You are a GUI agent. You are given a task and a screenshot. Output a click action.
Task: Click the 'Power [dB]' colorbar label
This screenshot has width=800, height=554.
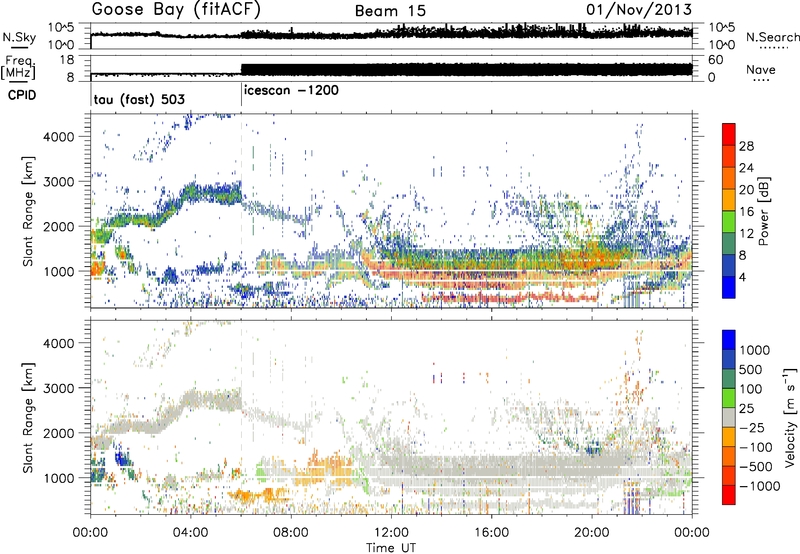pos(764,211)
